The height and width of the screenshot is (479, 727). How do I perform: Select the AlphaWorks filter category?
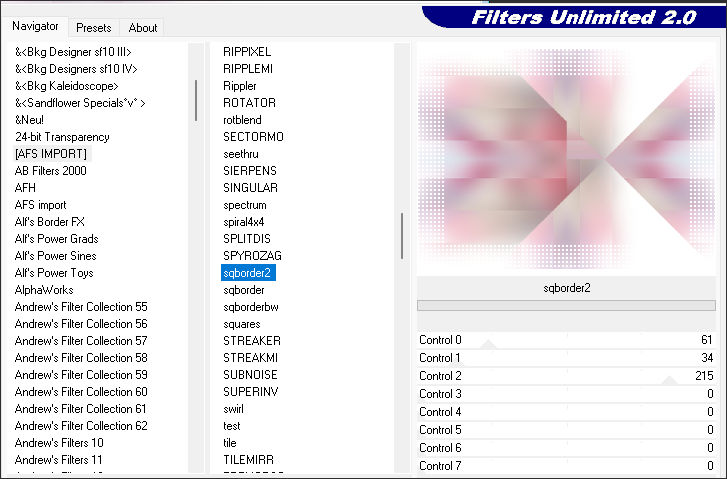coord(45,290)
